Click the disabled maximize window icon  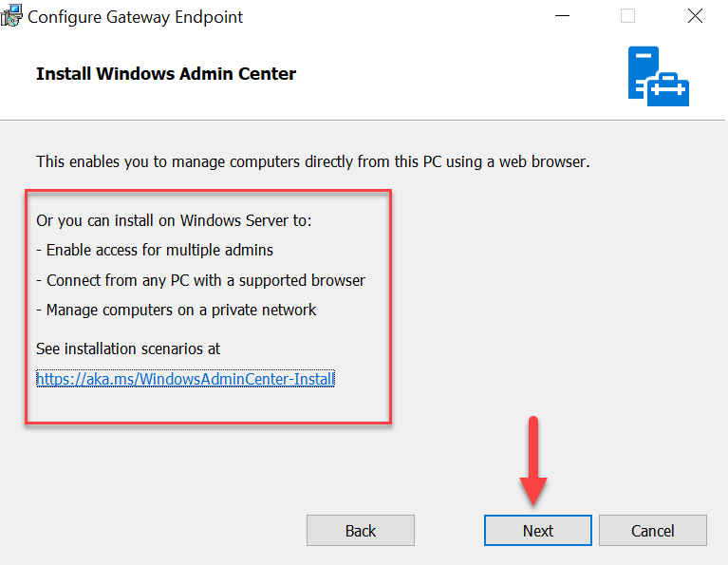click(627, 16)
